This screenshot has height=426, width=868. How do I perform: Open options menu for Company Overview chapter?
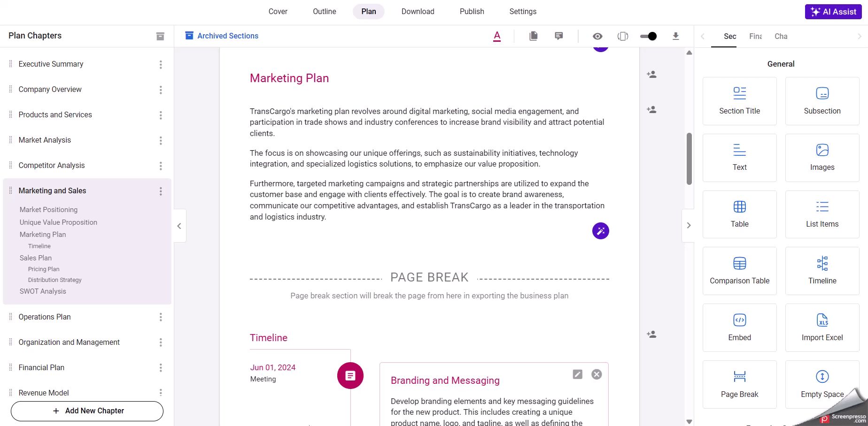(x=161, y=90)
